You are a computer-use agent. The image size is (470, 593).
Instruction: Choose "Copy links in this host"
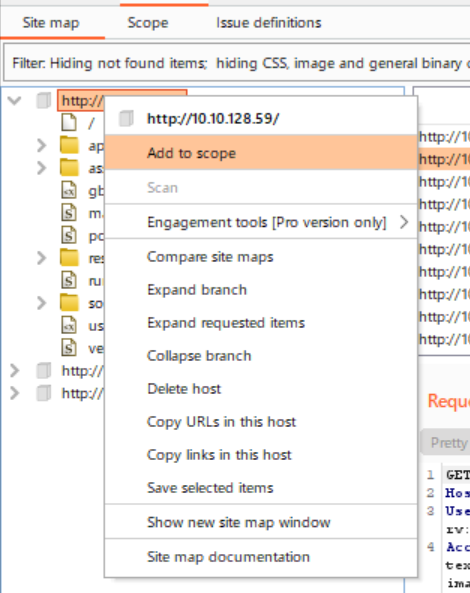(261, 455)
